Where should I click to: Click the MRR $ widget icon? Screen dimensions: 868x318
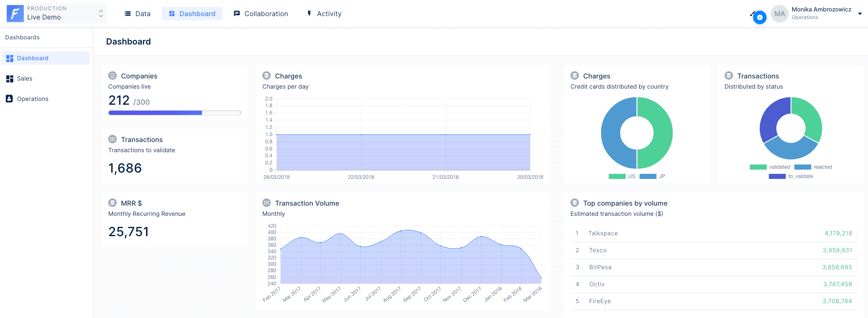pos(112,203)
